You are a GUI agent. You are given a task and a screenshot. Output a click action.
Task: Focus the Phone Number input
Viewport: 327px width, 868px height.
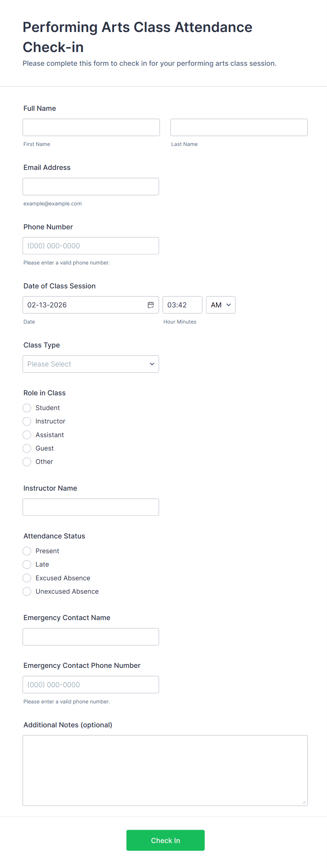[x=91, y=246]
